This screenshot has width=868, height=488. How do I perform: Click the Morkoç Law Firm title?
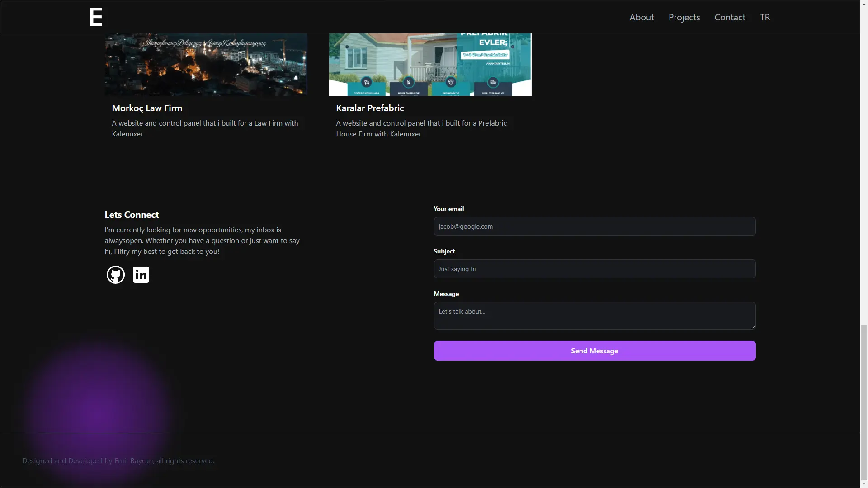click(147, 108)
